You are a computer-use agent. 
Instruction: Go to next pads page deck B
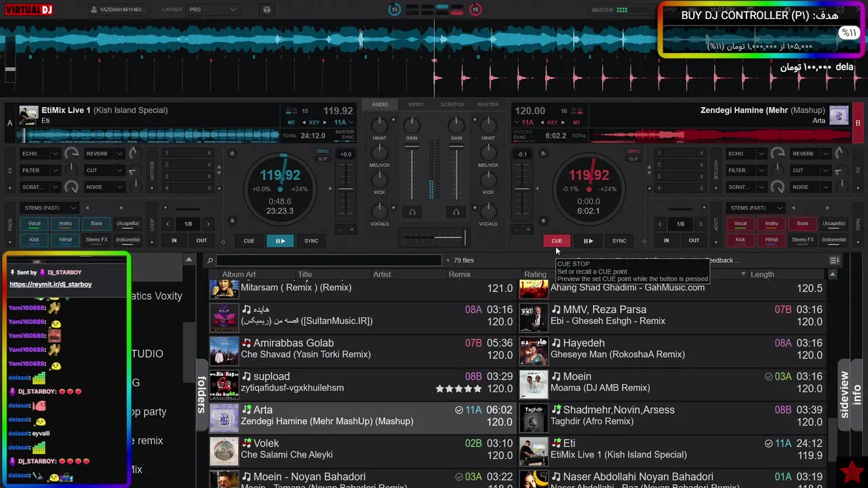pos(828,207)
